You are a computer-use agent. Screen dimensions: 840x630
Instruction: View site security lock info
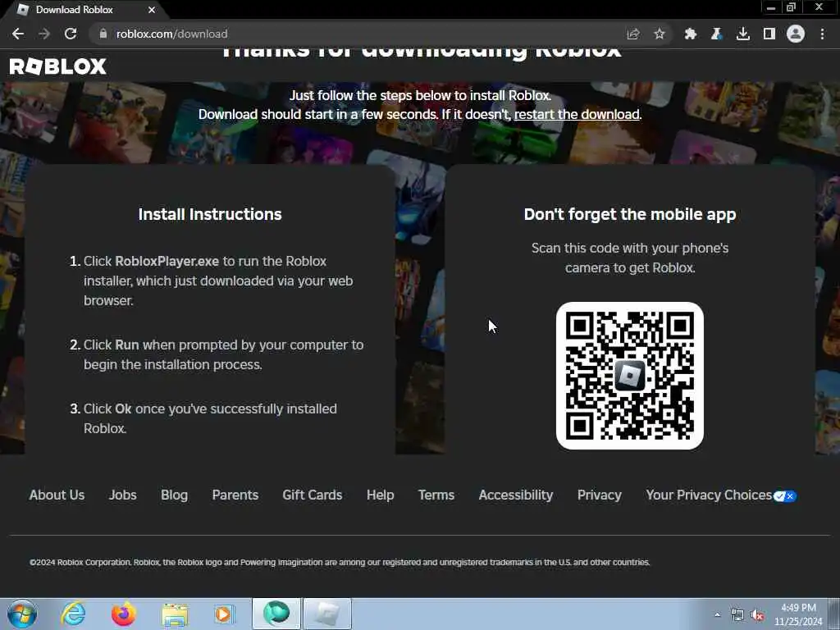pyautogui.click(x=103, y=34)
